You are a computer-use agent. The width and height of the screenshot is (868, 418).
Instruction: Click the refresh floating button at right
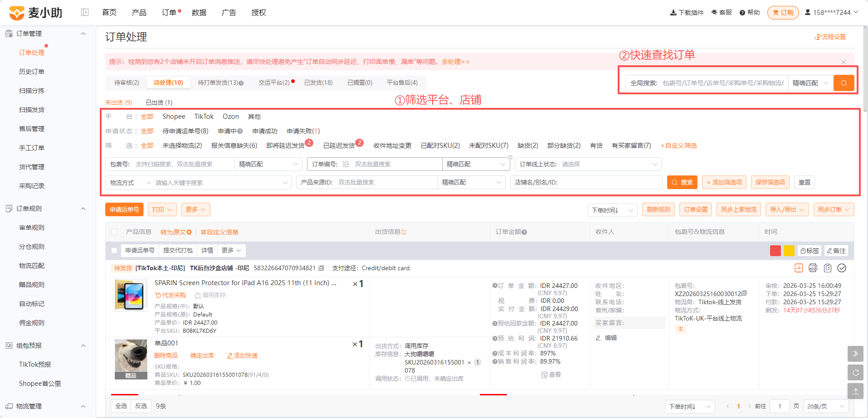(855, 373)
